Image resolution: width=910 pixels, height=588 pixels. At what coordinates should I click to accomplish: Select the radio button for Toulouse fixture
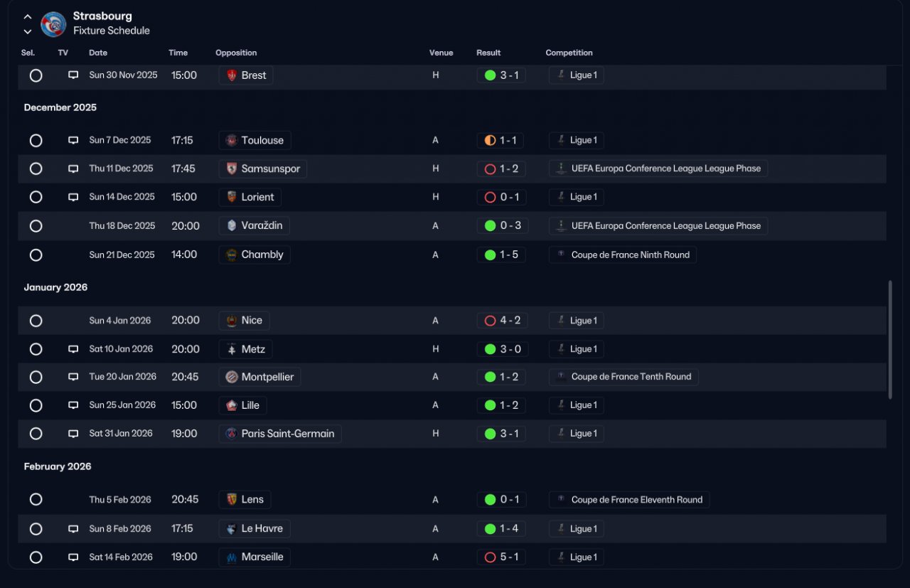(x=36, y=141)
